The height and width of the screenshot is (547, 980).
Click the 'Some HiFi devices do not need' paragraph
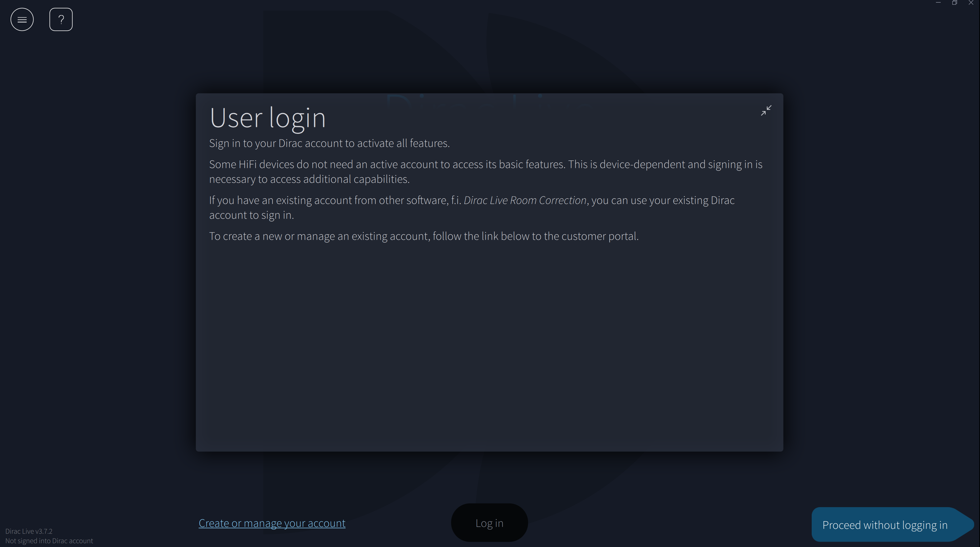486,172
